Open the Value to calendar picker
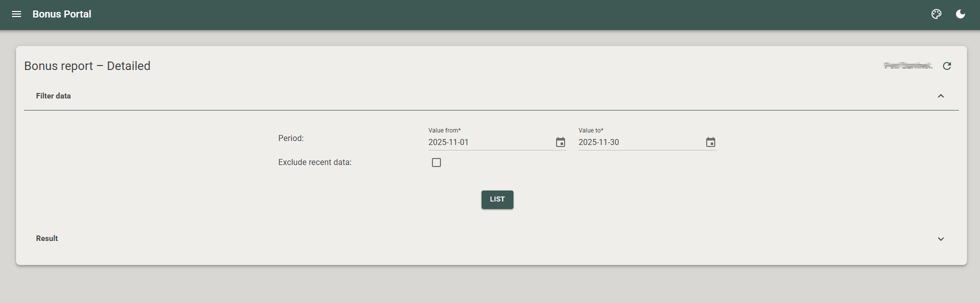The height and width of the screenshot is (303, 980). [710, 142]
